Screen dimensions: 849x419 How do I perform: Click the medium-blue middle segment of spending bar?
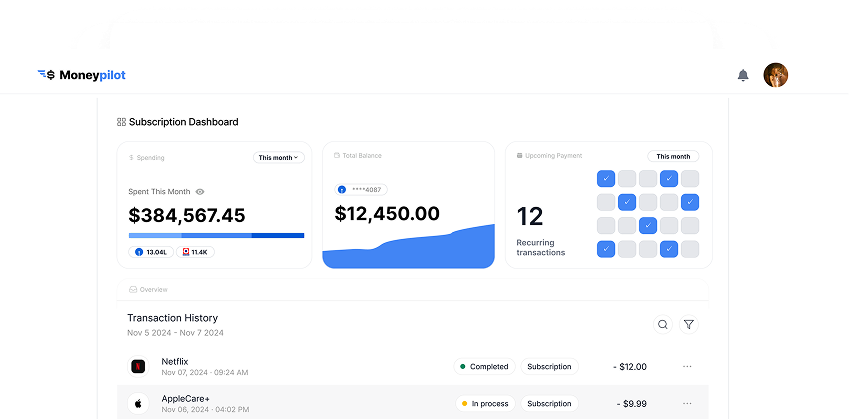point(217,235)
